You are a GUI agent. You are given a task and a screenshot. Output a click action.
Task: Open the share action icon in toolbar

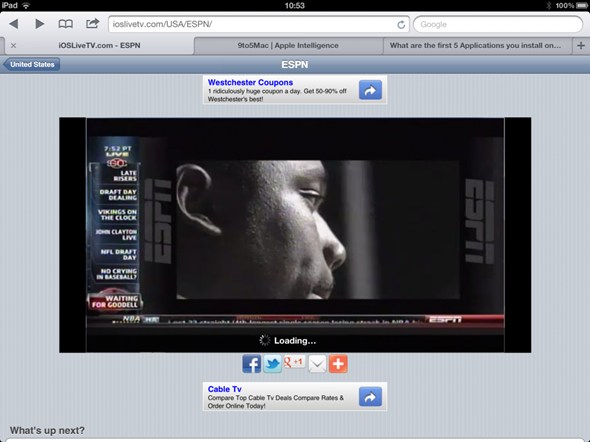pos(92,24)
